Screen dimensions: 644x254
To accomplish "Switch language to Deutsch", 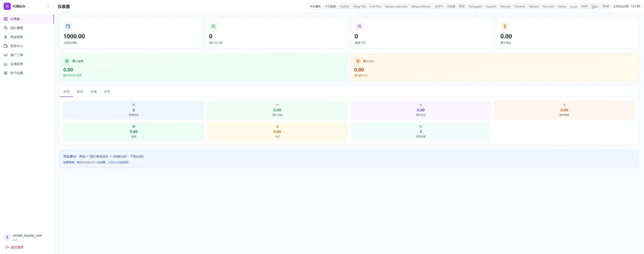I will pyautogui.click(x=520, y=7).
